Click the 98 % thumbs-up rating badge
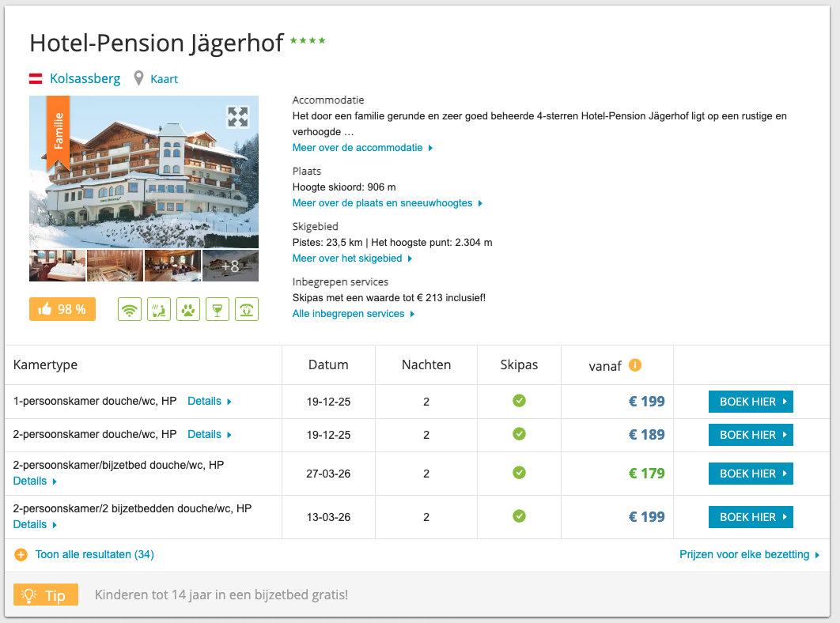 [62, 309]
